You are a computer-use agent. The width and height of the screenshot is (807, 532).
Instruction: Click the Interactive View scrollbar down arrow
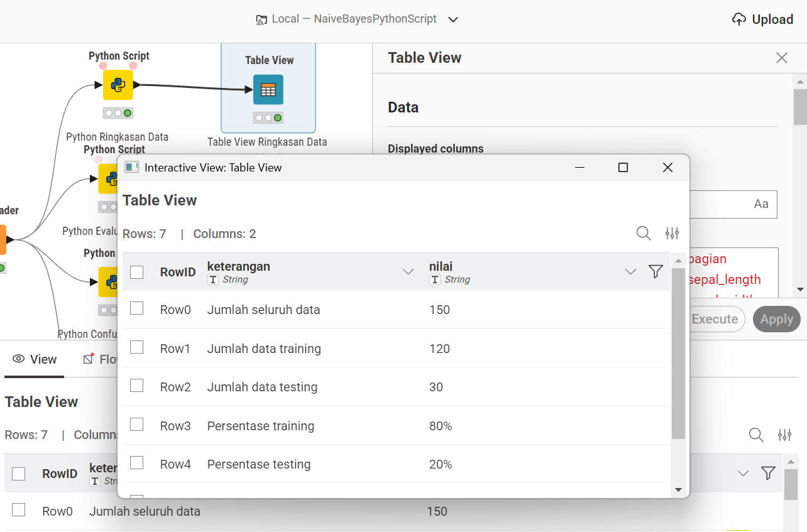(678, 490)
